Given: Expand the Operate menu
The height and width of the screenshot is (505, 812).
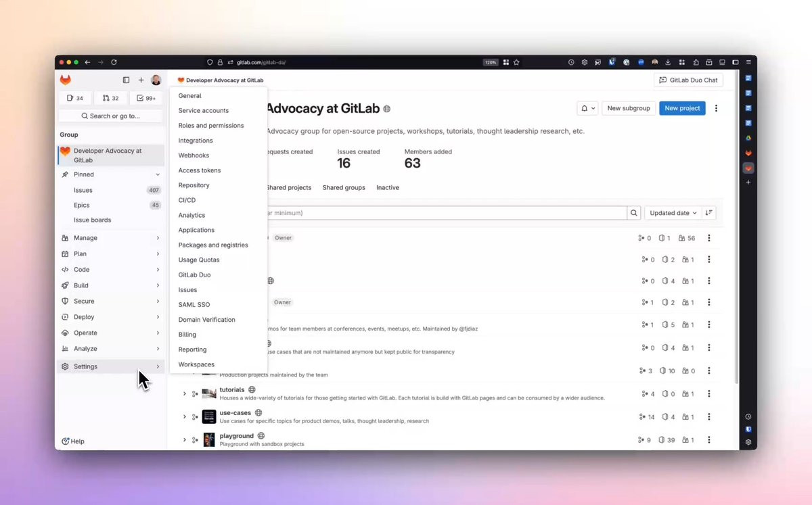Looking at the screenshot, I should (x=111, y=333).
